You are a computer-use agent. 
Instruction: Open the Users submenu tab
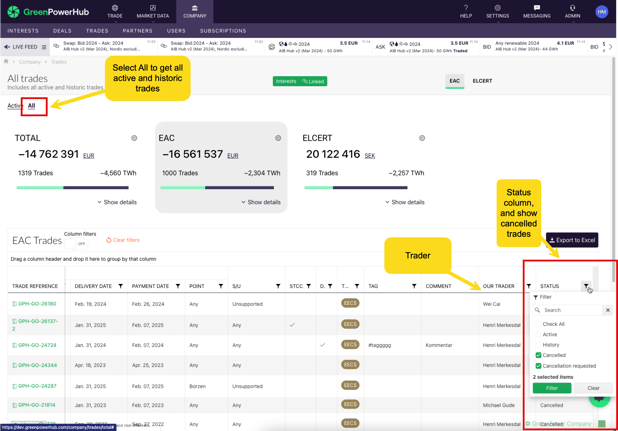click(x=176, y=31)
